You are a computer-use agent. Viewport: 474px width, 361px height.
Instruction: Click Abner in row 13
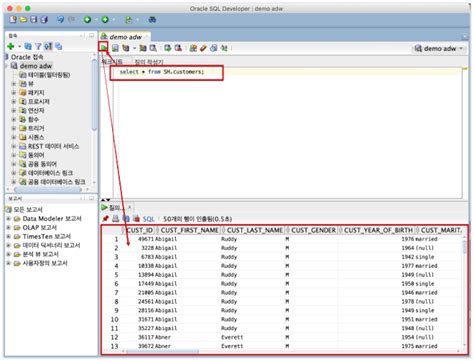(x=163, y=346)
